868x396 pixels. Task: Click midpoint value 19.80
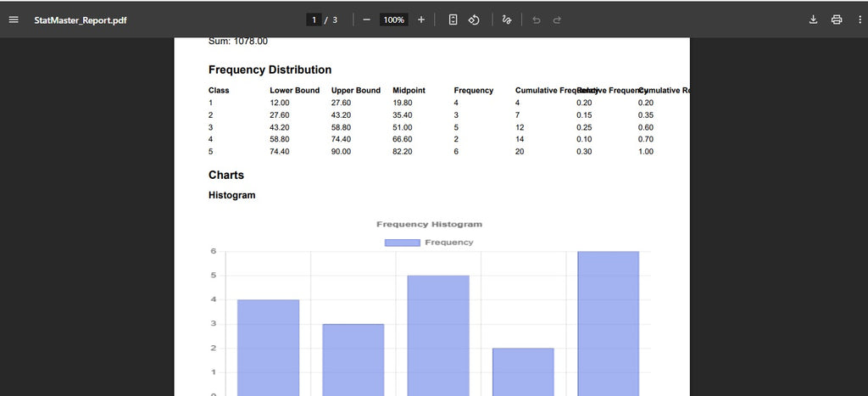coord(403,103)
